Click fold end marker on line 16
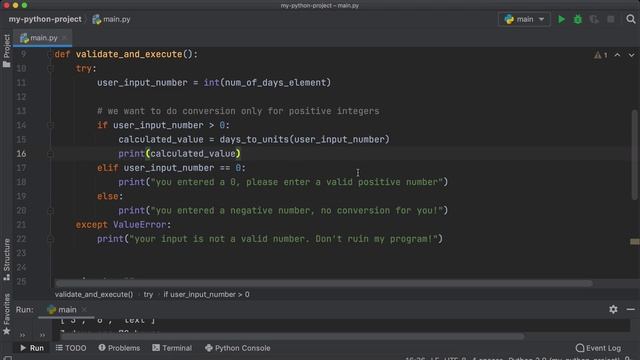This screenshot has height=360, width=640. pyautogui.click(x=50, y=154)
